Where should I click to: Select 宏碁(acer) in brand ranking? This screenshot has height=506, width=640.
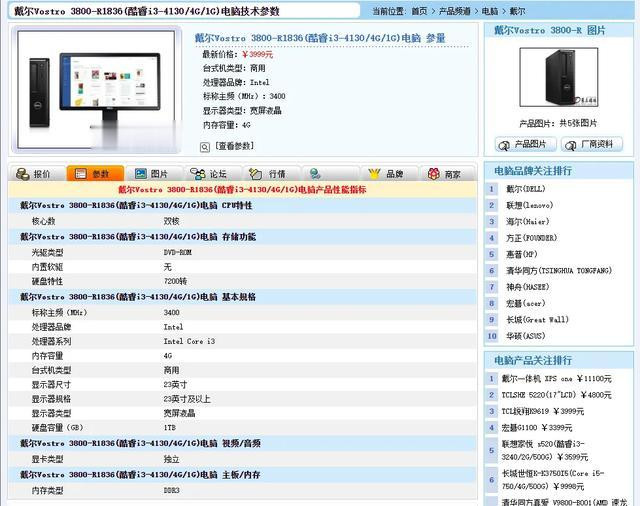(526, 303)
